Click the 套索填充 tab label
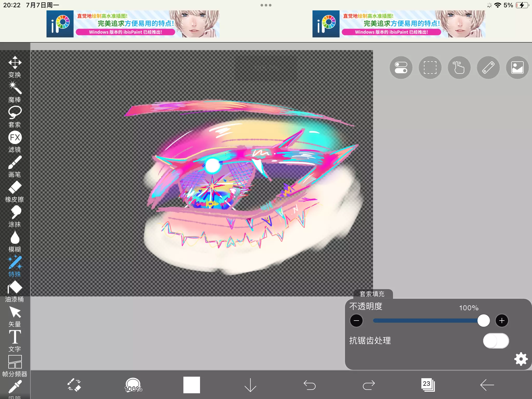 click(372, 294)
